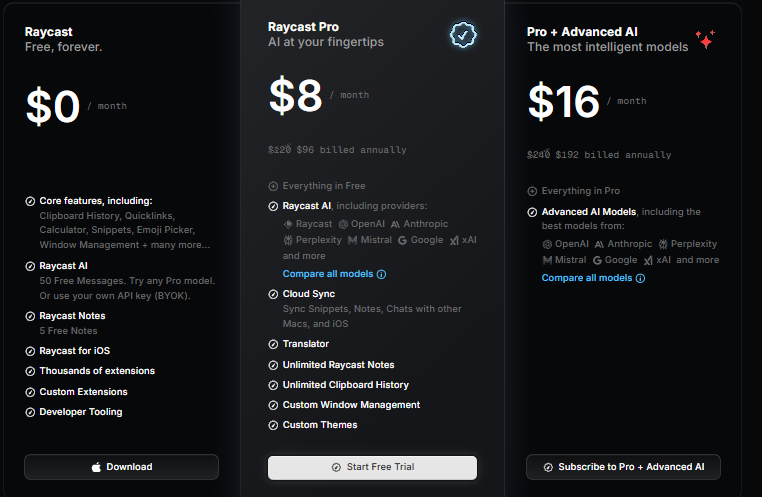The height and width of the screenshot is (497, 762).
Task: Click the sparkles icon beside Pro + Advanced AI
Action: pos(706,40)
